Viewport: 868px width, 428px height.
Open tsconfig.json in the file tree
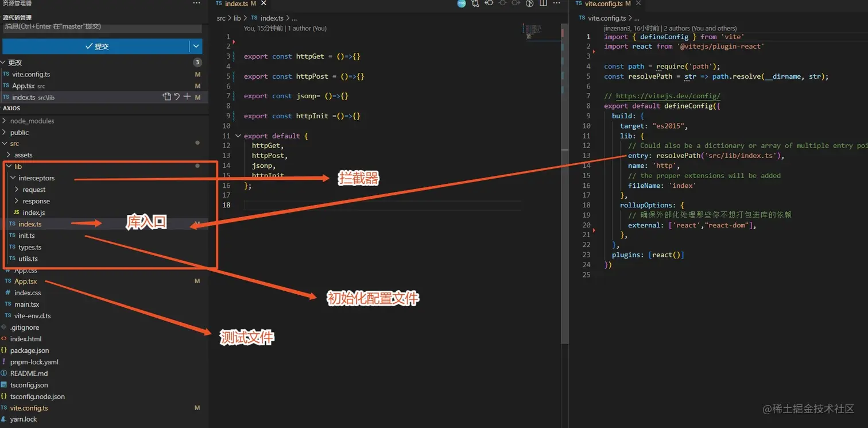point(29,385)
